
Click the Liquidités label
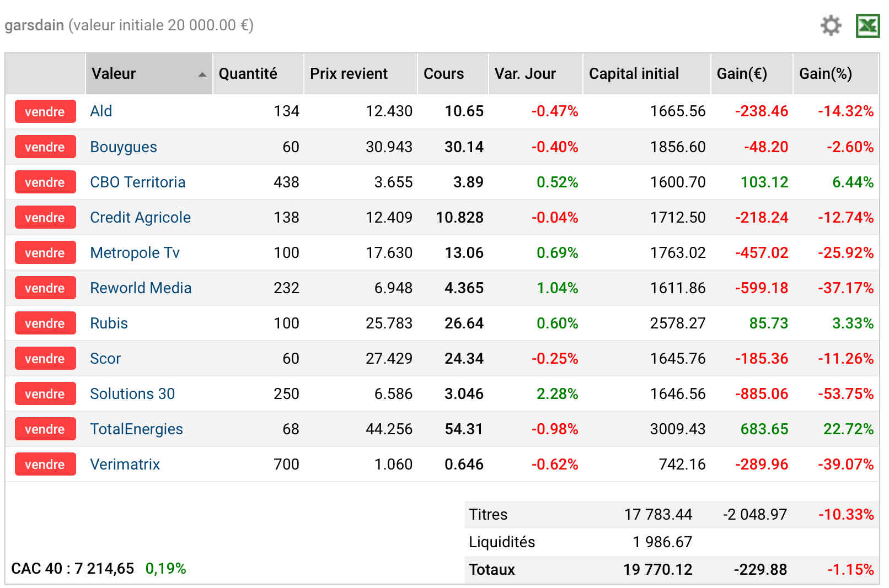(x=502, y=542)
